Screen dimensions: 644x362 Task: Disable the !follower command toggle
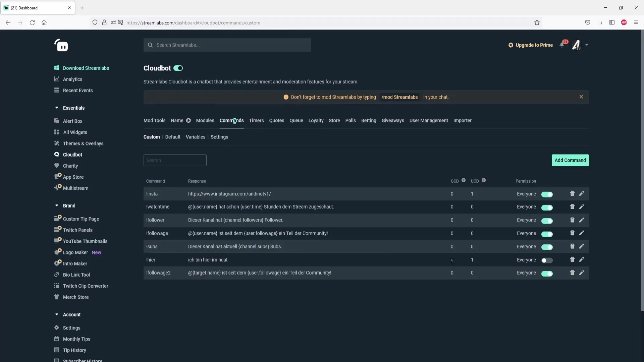[x=547, y=221]
